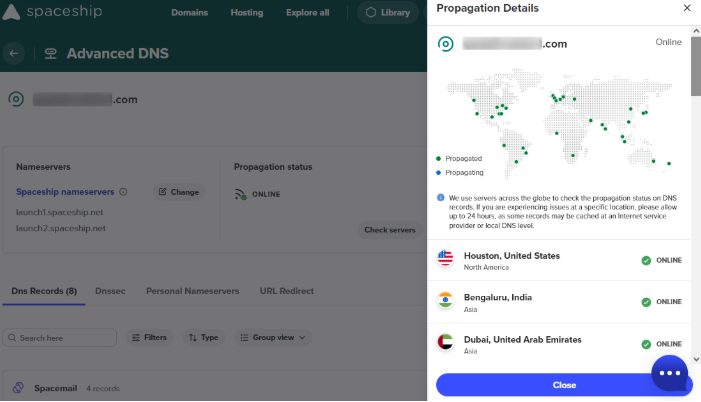Open the chat support bubble
Viewport: 701px width, 402px height.
tap(670, 373)
